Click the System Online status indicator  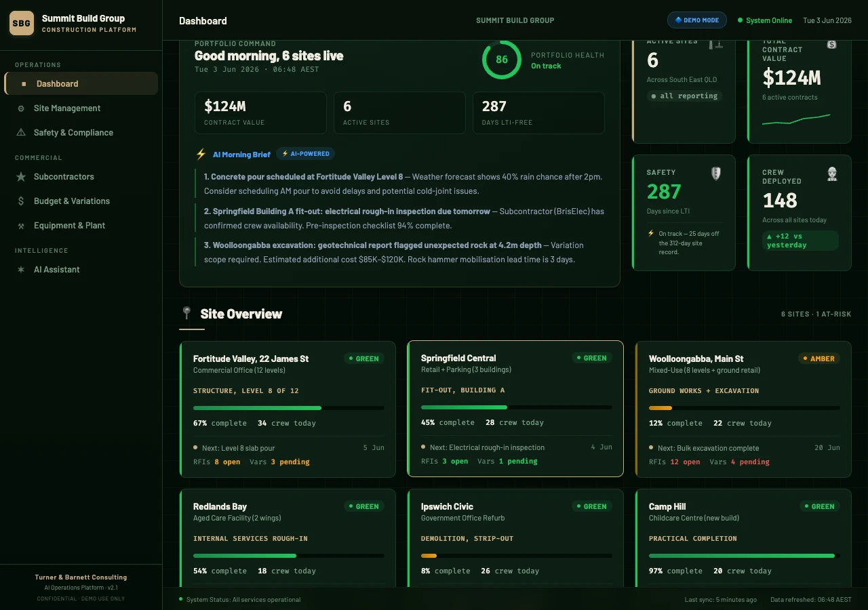pos(765,20)
